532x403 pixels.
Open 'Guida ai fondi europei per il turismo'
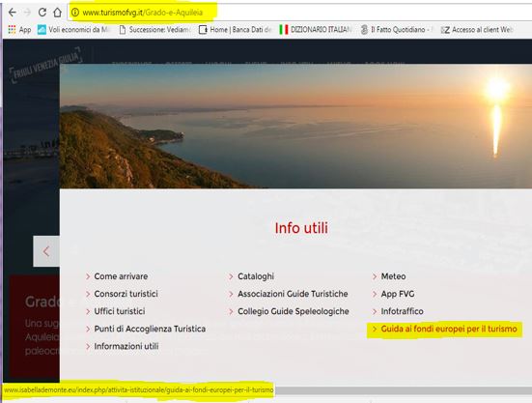(449, 329)
